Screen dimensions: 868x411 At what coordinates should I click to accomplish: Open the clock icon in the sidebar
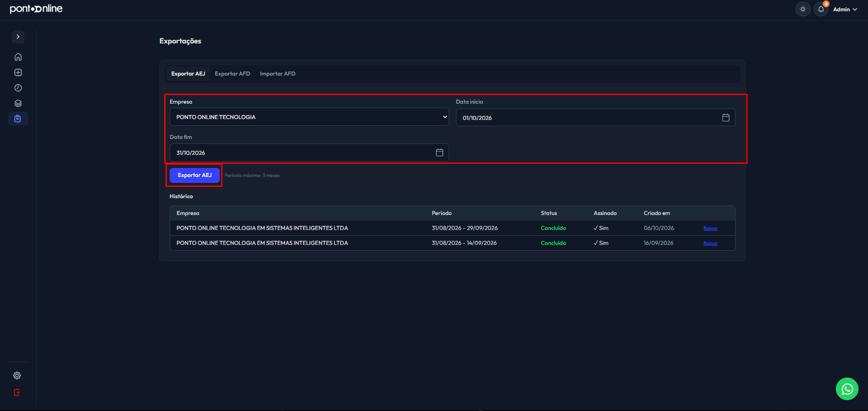pyautogui.click(x=18, y=88)
